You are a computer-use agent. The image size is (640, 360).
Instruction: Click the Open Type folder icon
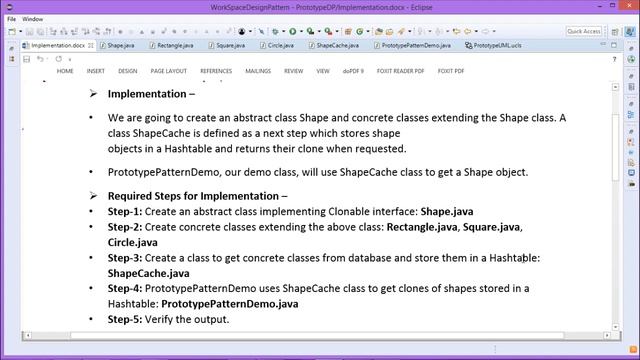click(x=378, y=31)
